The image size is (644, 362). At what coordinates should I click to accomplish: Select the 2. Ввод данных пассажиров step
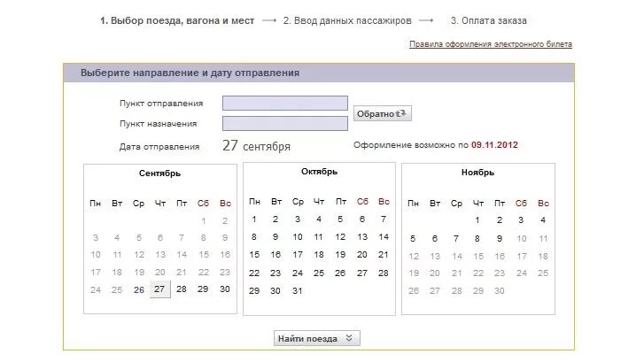pos(347,20)
